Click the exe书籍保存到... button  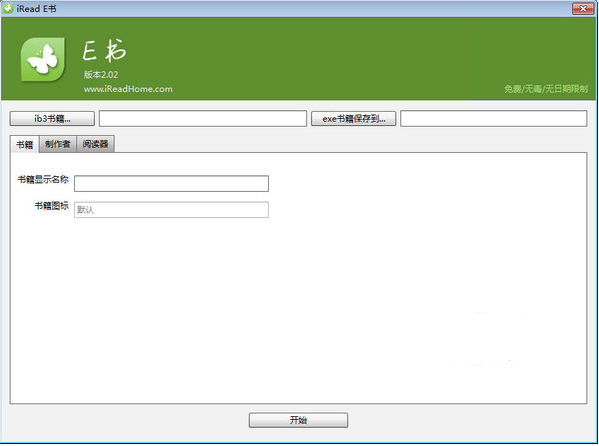click(353, 118)
